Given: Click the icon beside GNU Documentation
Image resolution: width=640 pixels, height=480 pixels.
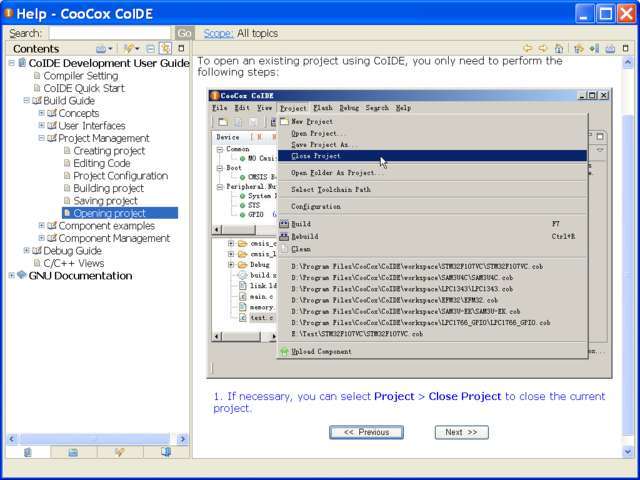Looking at the screenshot, I should tap(22, 275).
